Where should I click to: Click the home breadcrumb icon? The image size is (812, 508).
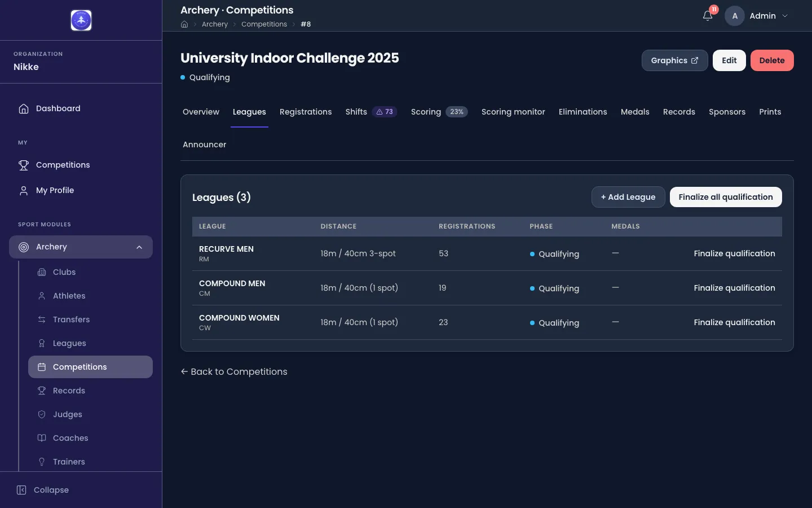184,24
